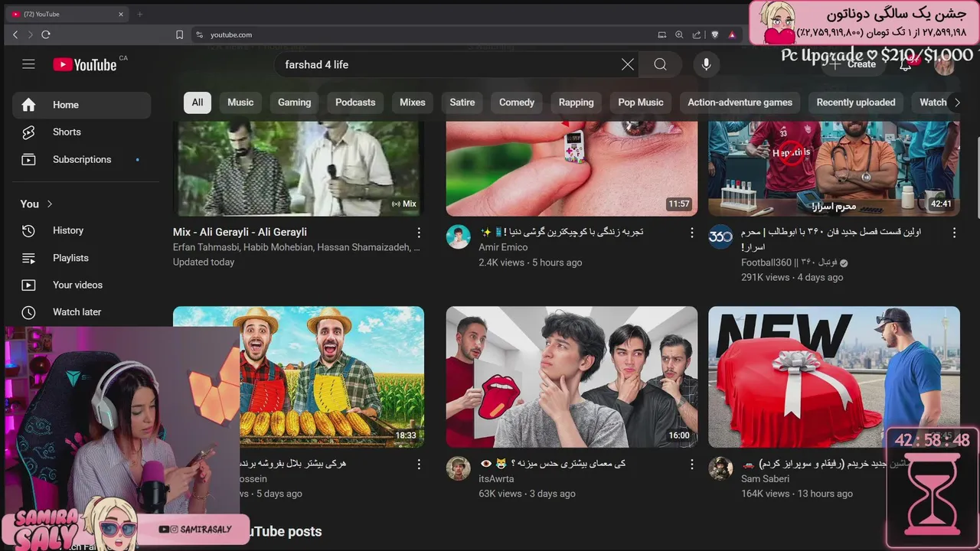This screenshot has width=980, height=551.
Task: Open options menu for Mix - Ali Gerayli
Action: click(418, 233)
